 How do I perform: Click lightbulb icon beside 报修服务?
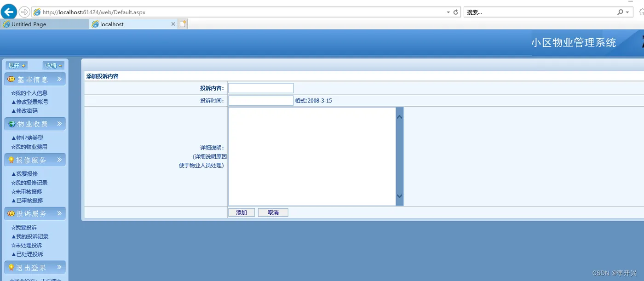(x=11, y=160)
